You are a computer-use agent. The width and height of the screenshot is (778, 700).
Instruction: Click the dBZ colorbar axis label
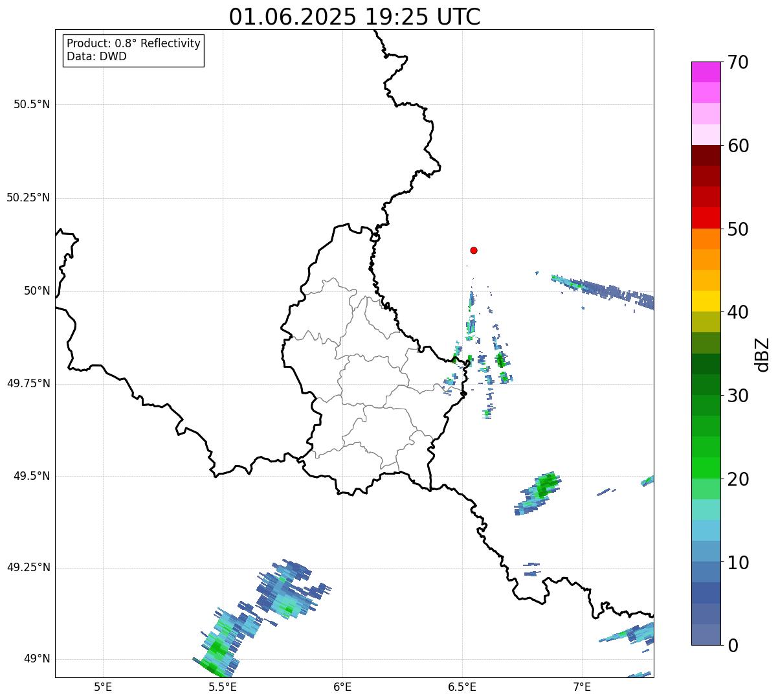point(762,354)
